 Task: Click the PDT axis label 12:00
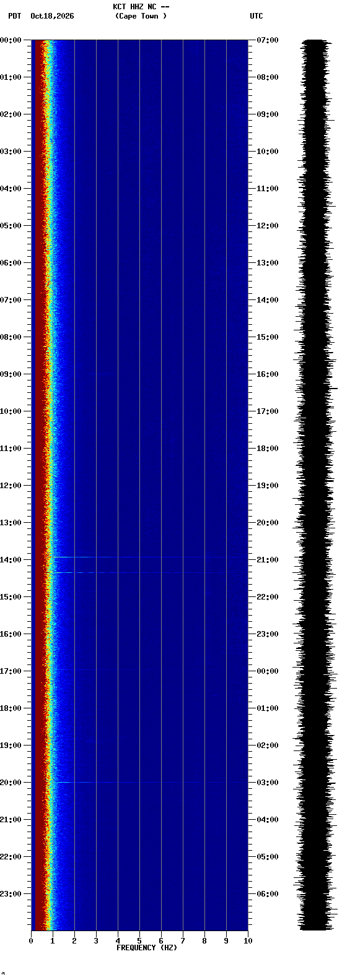coord(11,486)
